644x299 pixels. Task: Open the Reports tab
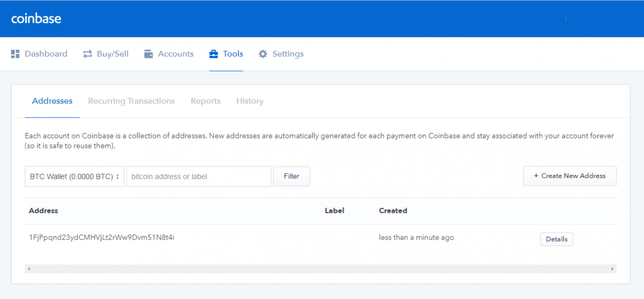pyautogui.click(x=205, y=101)
